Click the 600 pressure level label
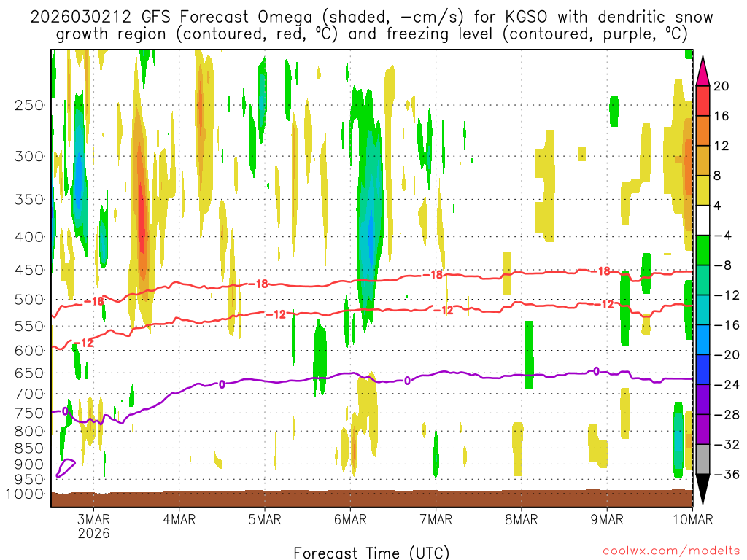 click(29, 351)
